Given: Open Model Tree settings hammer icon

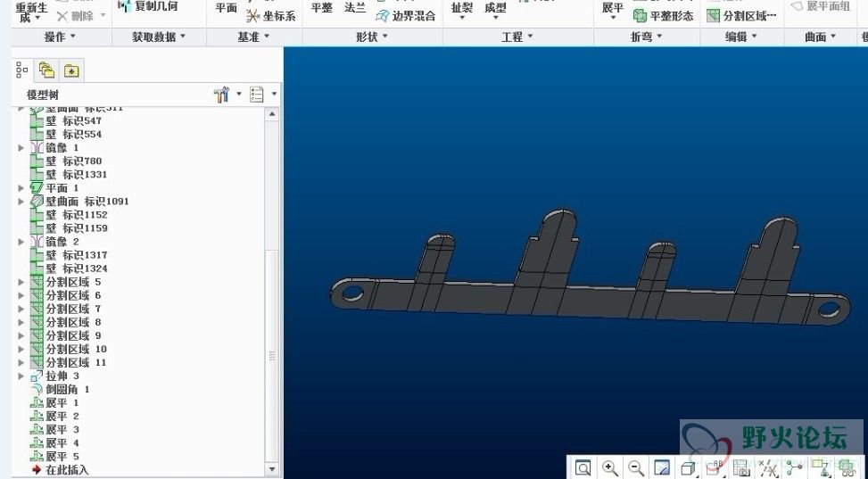Looking at the screenshot, I should 221,95.
